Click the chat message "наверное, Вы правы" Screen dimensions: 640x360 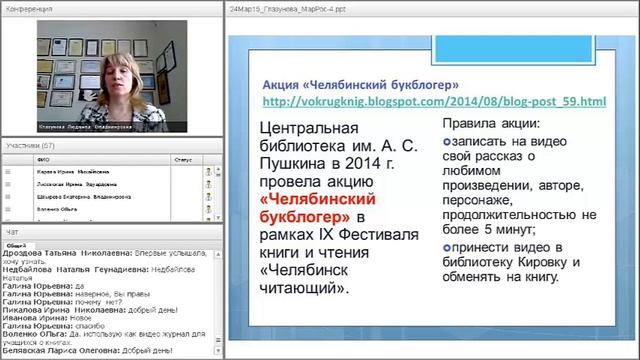(x=76, y=294)
